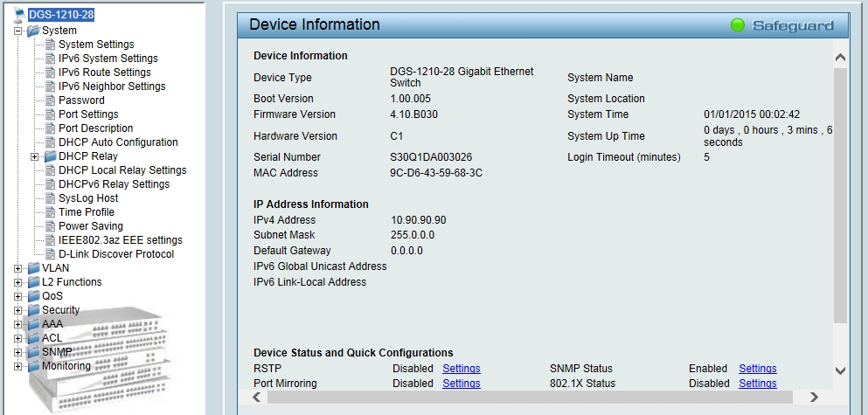Viewport: 868px width, 415px height.
Task: Click the Password page icon
Action: click(50, 100)
